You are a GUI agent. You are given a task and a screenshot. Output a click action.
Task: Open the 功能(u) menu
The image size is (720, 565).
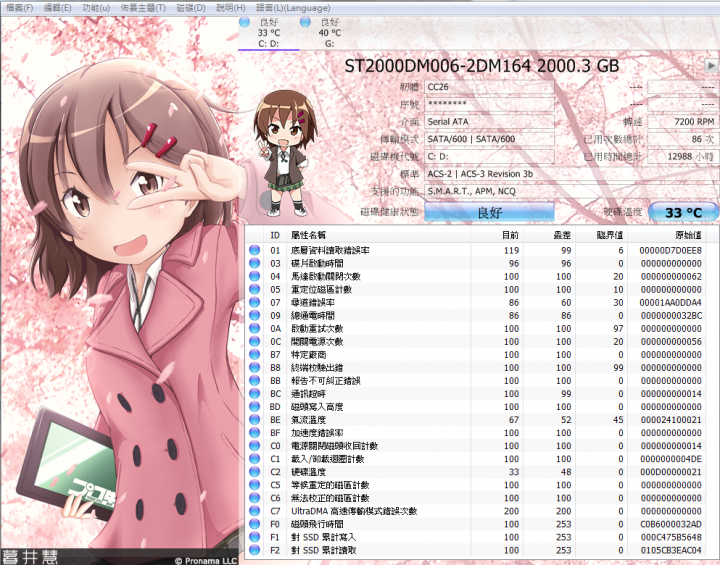point(96,8)
